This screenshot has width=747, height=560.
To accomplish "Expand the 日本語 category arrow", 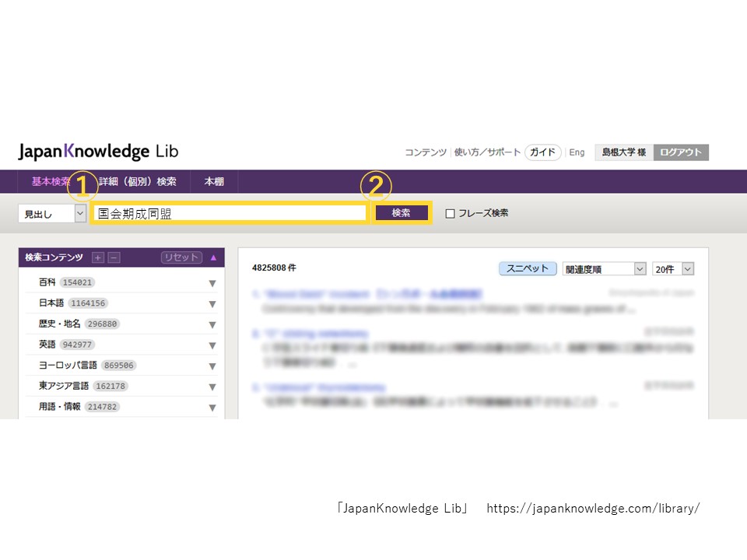I will (212, 304).
